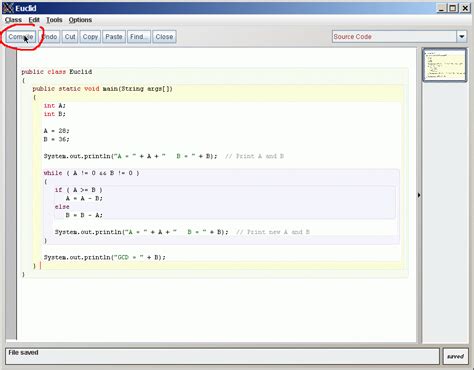Click the GCD println statement
474x370 pixels.
point(105,257)
